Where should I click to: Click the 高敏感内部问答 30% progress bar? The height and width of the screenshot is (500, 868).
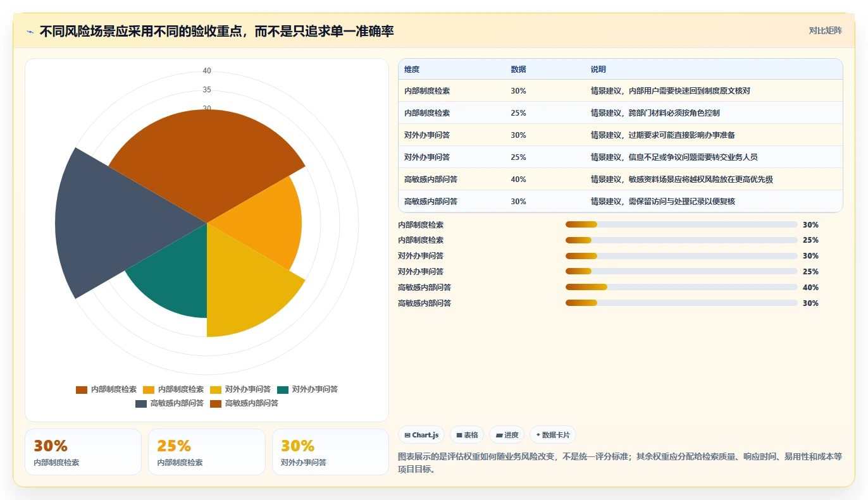(x=681, y=303)
